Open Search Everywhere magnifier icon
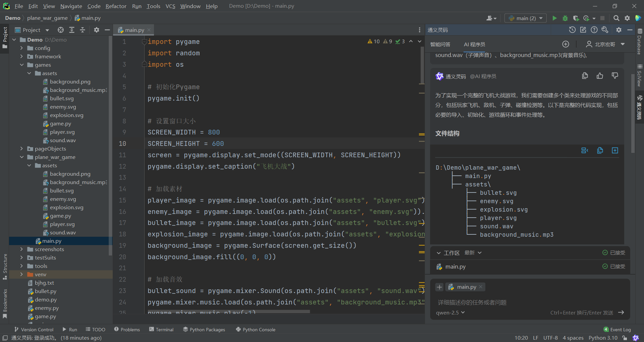Screen dimensions: 644x342 [x=616, y=18]
